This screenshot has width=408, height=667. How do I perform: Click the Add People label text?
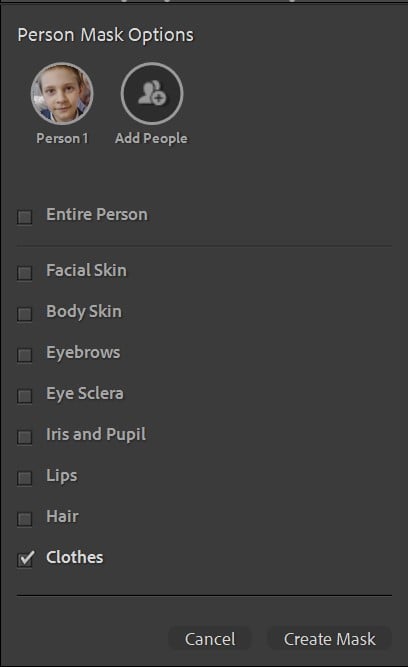[151, 138]
